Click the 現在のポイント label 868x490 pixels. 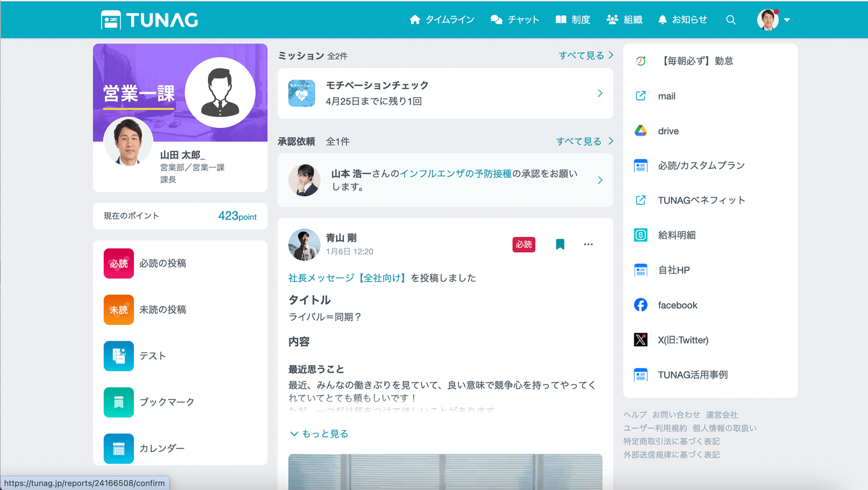131,216
